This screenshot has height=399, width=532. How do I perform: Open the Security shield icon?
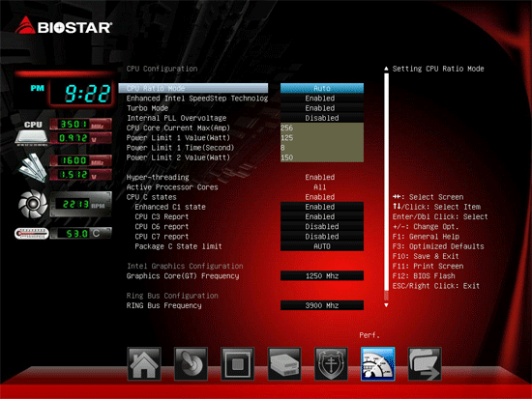pyautogui.click(x=331, y=364)
